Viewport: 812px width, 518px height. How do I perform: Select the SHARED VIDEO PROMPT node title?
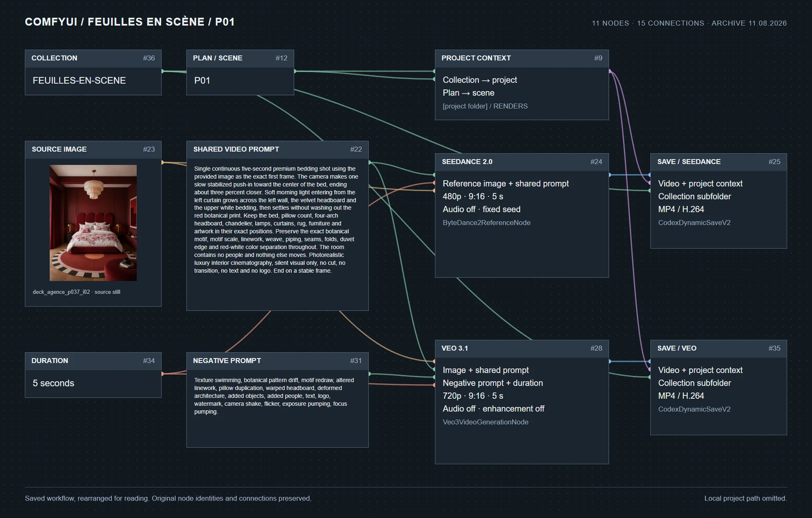pos(236,149)
